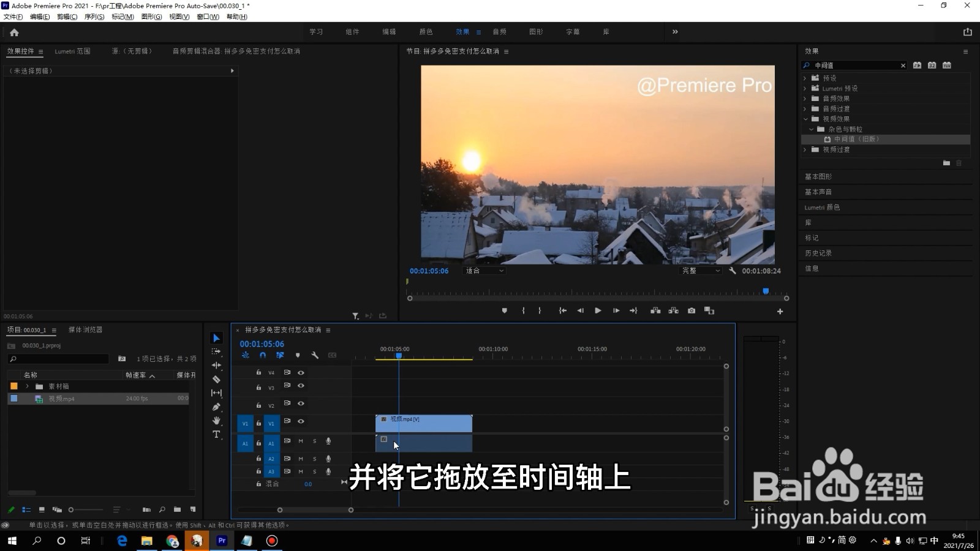980x551 pixels.
Task: Select the Razor tool
Action: [217, 380]
